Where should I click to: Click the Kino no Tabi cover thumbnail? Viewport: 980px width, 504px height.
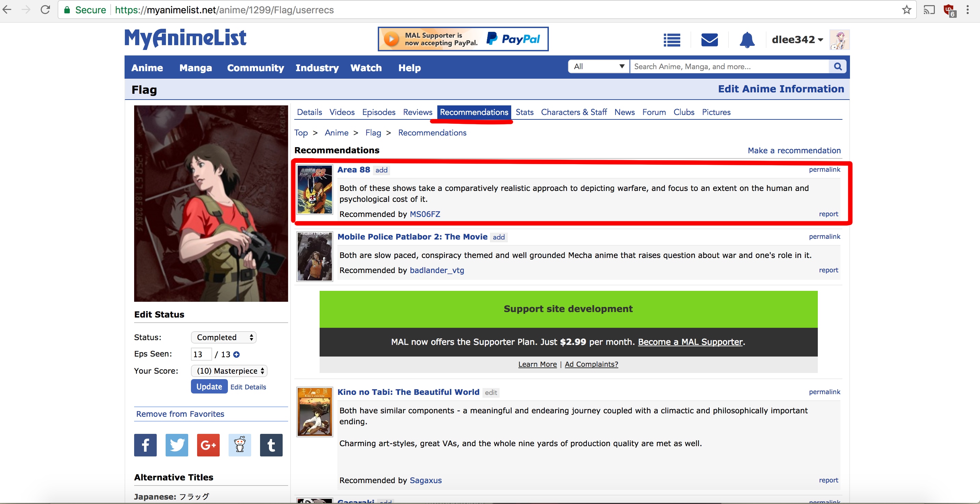[x=314, y=412]
